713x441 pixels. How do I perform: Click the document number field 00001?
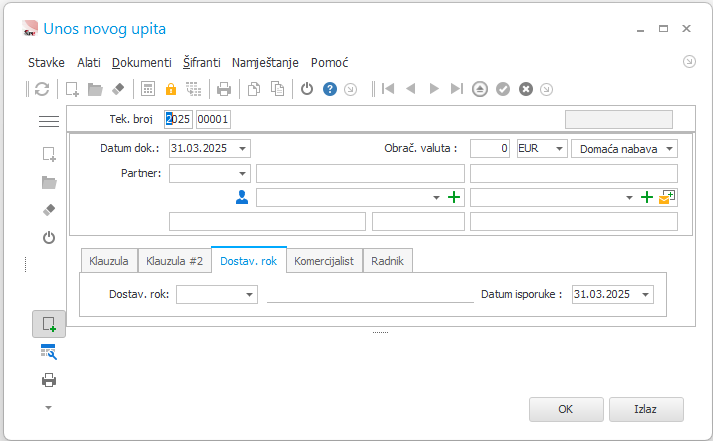pyautogui.click(x=213, y=119)
